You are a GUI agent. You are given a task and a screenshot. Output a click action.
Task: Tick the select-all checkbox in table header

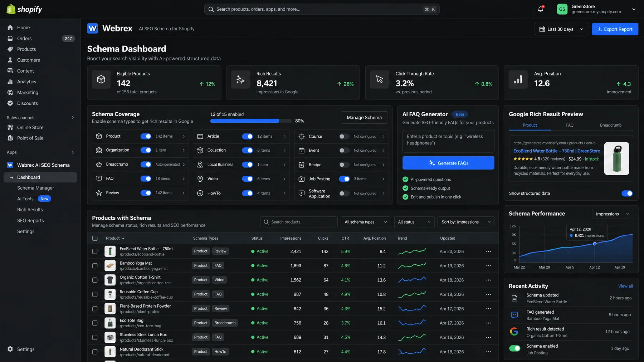tap(95, 238)
